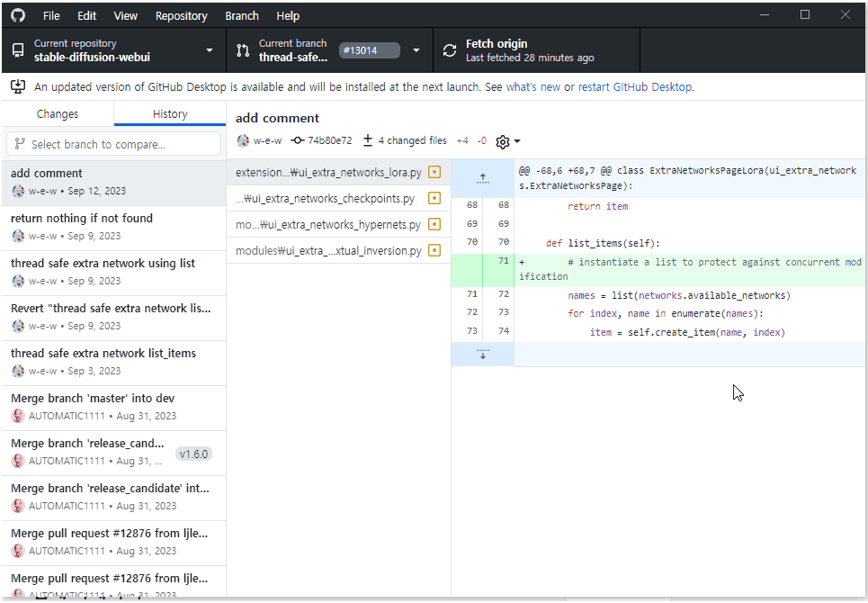Open the diff settings gear dropdown
Screen dimensions: 868x603
pos(508,142)
